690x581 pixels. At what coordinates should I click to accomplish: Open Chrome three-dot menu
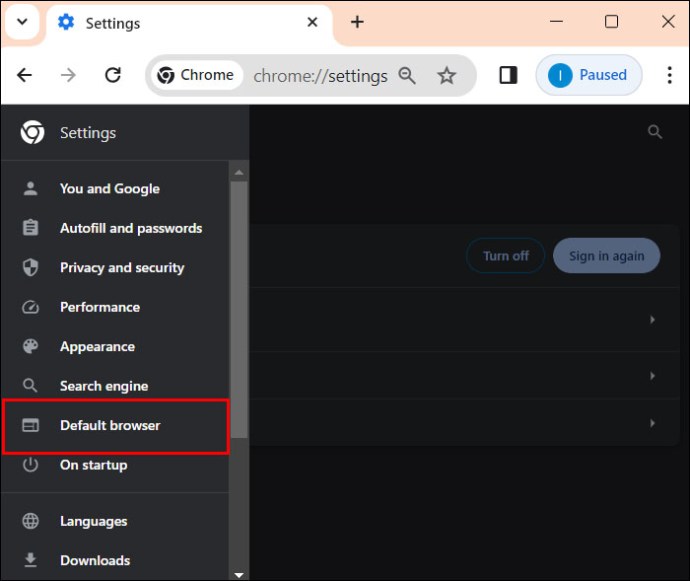[669, 75]
